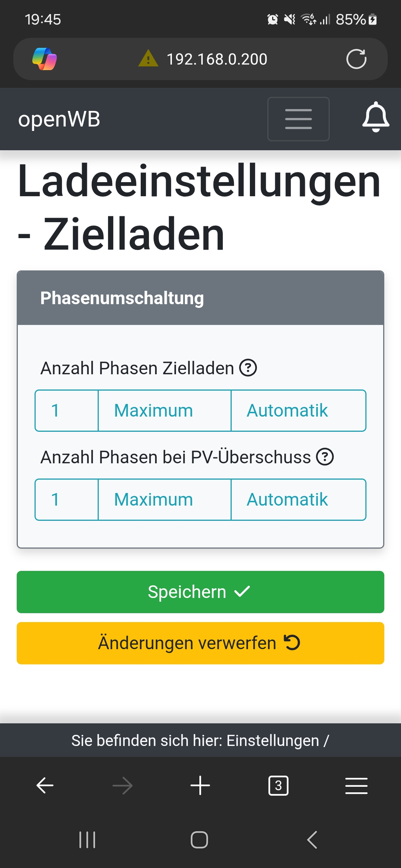Tap the 192.168.0.200 address field
Screen dimensions: 401x868
coord(217,59)
